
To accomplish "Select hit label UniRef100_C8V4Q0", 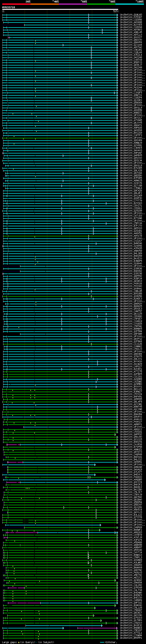I will click(131, 316).
